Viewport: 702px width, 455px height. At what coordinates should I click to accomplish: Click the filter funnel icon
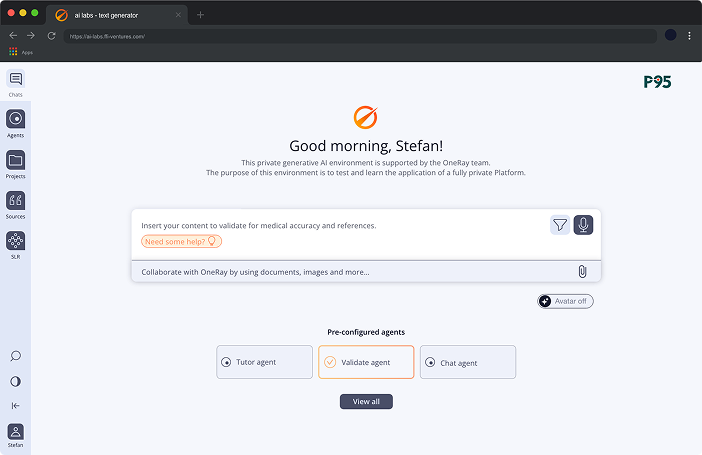pyautogui.click(x=560, y=225)
